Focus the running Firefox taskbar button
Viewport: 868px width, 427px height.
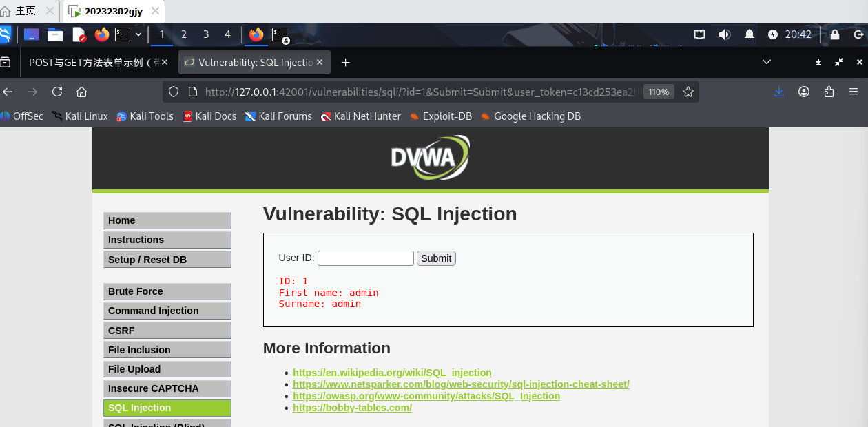point(256,34)
